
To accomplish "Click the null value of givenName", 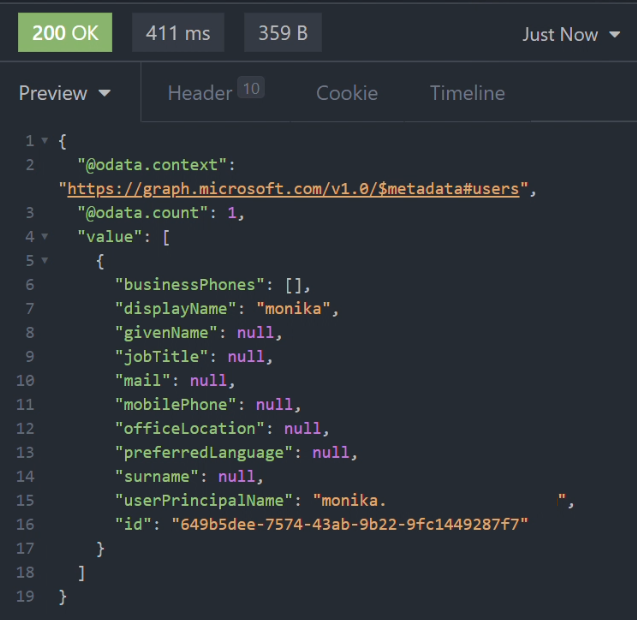I will coord(255,333).
